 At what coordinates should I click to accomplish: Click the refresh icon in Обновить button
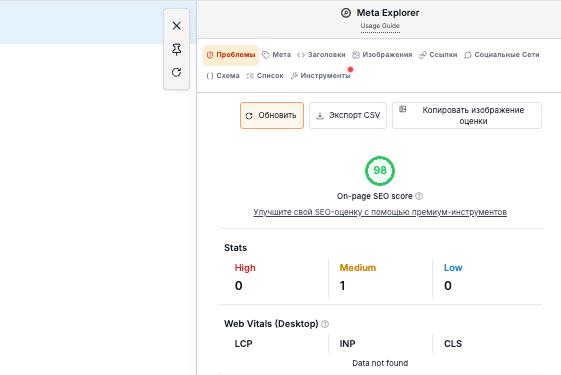(249, 116)
